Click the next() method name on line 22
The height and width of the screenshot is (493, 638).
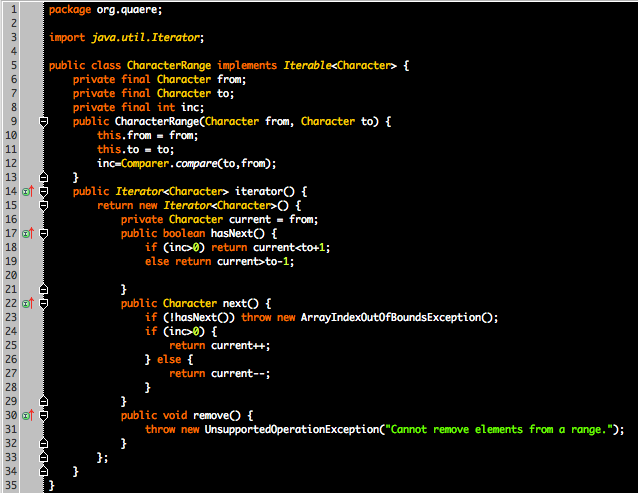click(x=240, y=303)
